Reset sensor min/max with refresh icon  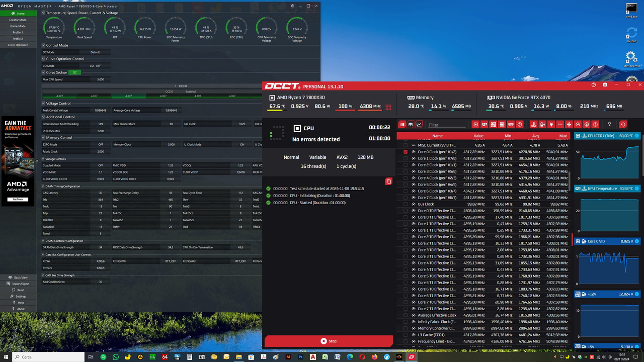[623, 124]
